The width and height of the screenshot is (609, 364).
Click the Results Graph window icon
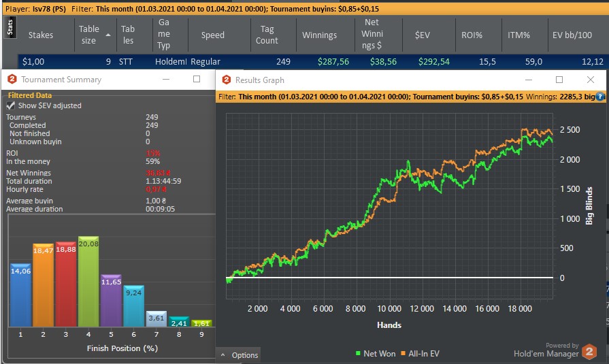[x=226, y=80]
